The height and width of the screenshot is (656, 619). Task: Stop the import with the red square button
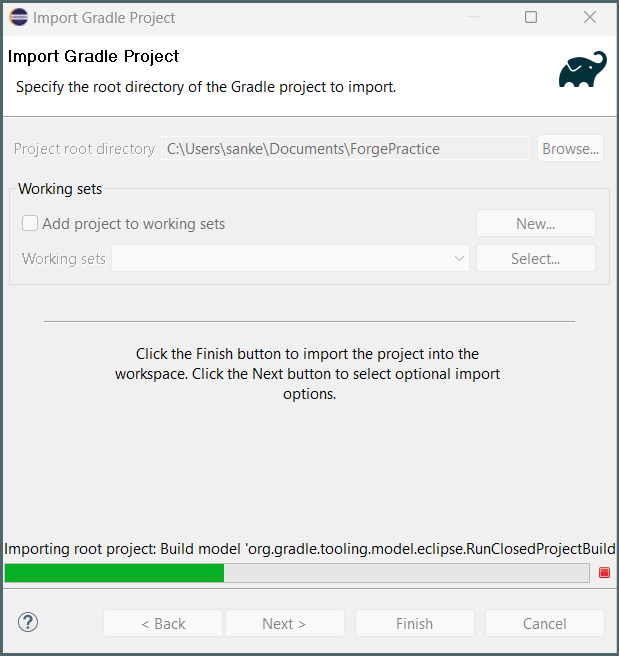click(604, 573)
